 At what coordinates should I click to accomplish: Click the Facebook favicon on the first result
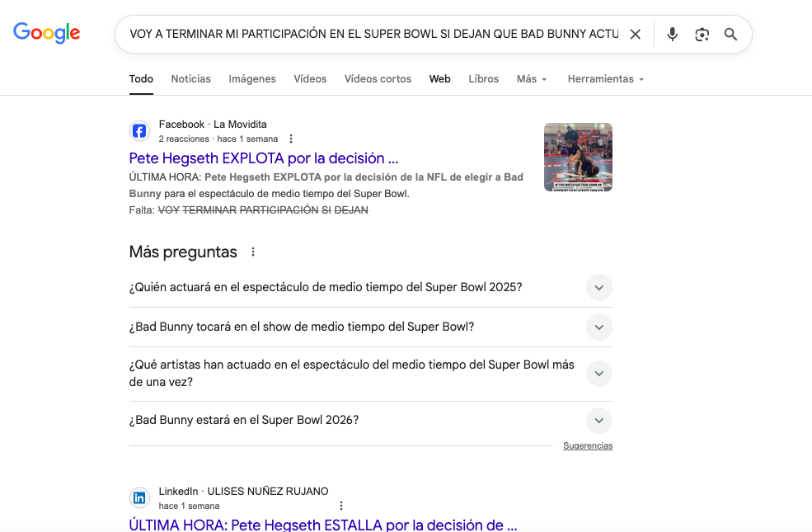coord(139,131)
